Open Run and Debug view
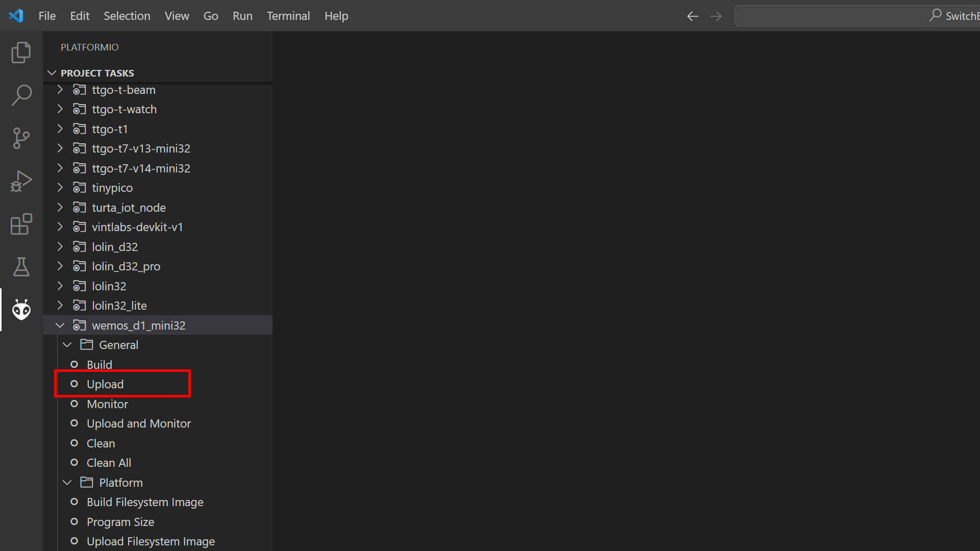This screenshot has width=980, height=551. tap(21, 181)
